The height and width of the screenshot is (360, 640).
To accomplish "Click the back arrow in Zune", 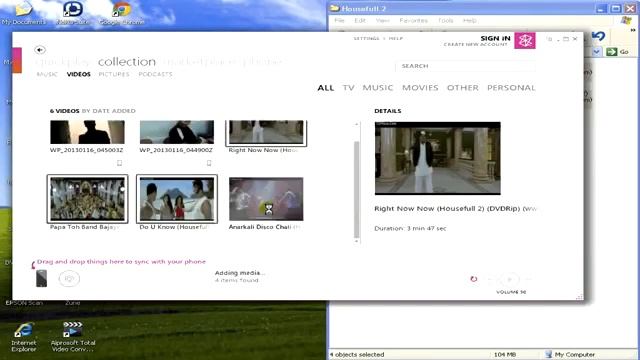I will 40,50.
